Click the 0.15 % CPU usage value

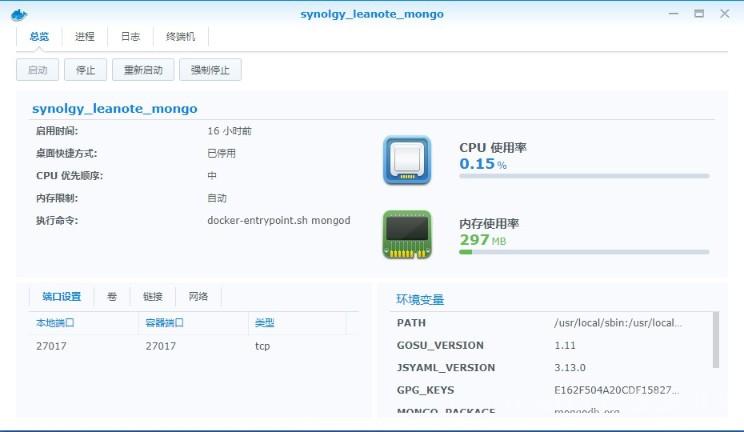click(483, 164)
